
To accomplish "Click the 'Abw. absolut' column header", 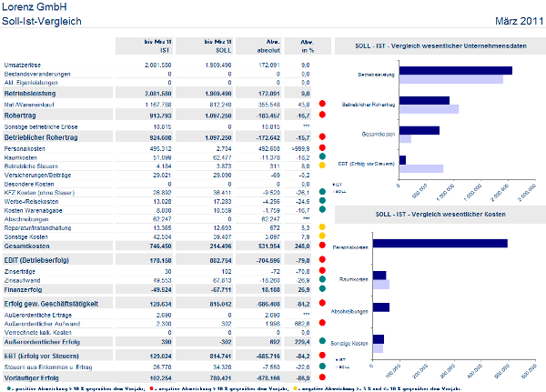I will click(258, 46).
